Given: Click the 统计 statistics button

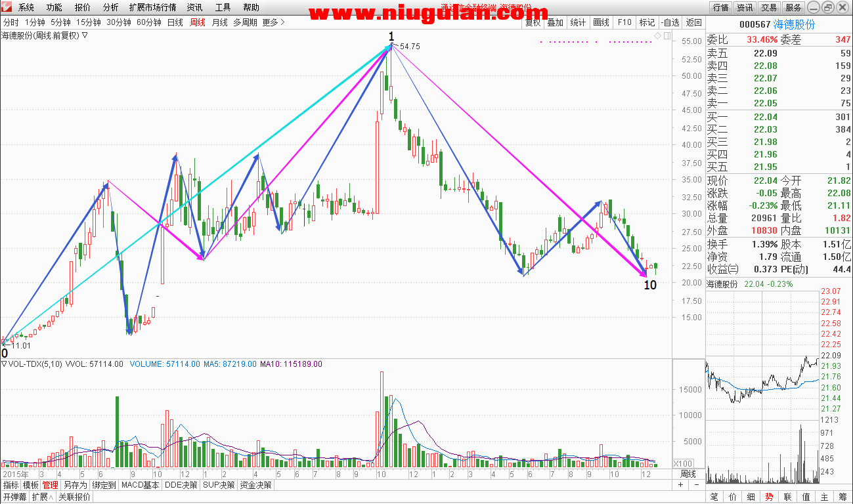Looking at the screenshot, I should (578, 22).
